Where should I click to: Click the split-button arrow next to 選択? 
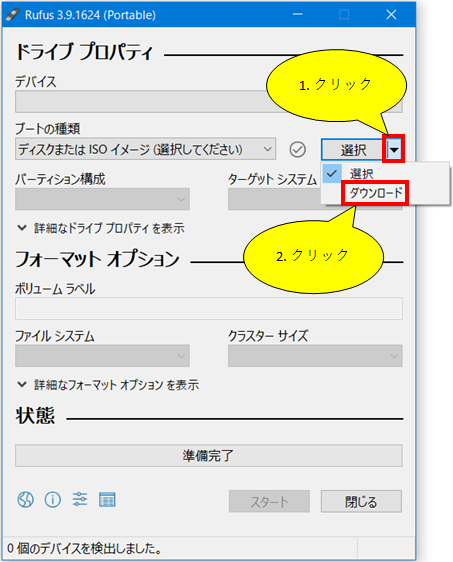(x=394, y=149)
